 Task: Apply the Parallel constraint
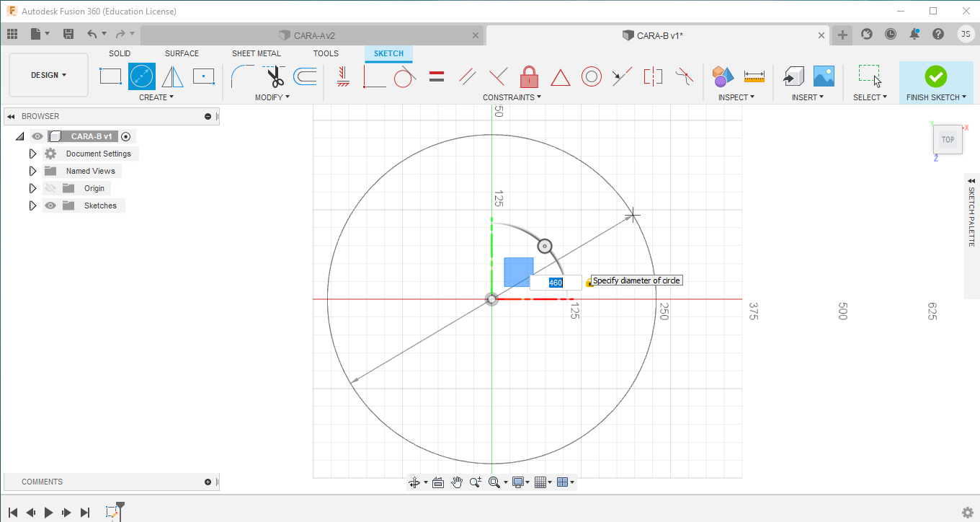468,76
